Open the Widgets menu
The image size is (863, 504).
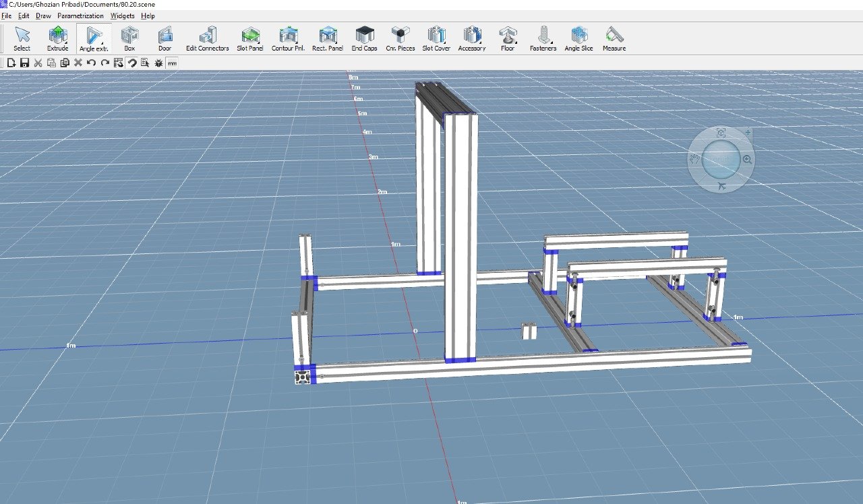pos(122,15)
